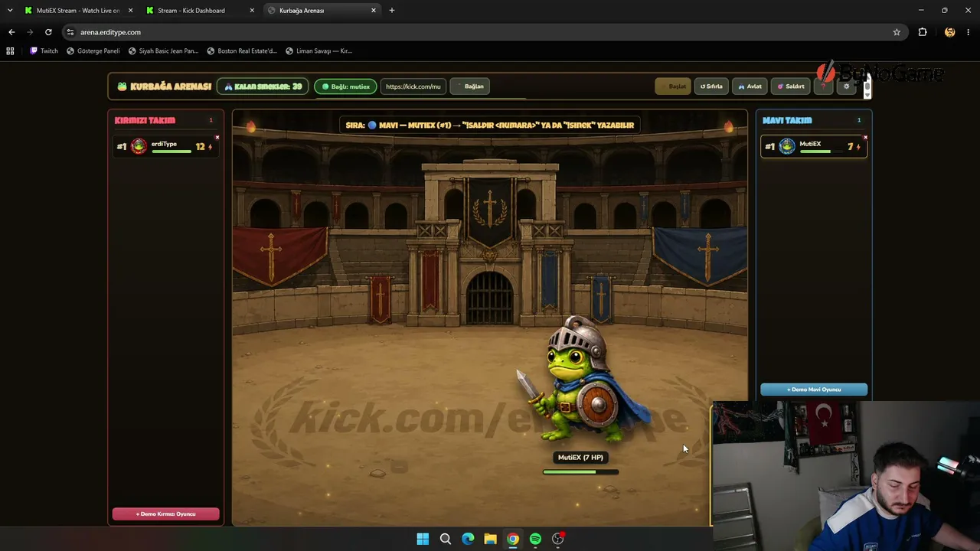The image size is (980, 551).
Task: Add a demo player to the blue team
Action: [x=814, y=390]
